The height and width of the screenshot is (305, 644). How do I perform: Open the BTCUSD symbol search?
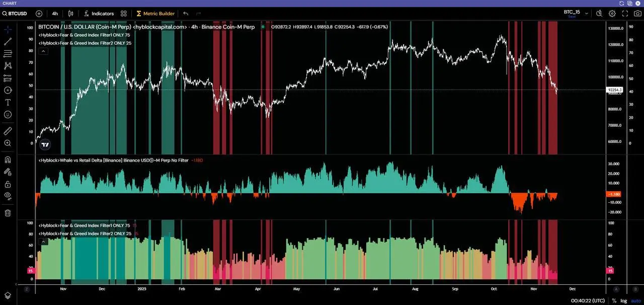point(16,14)
